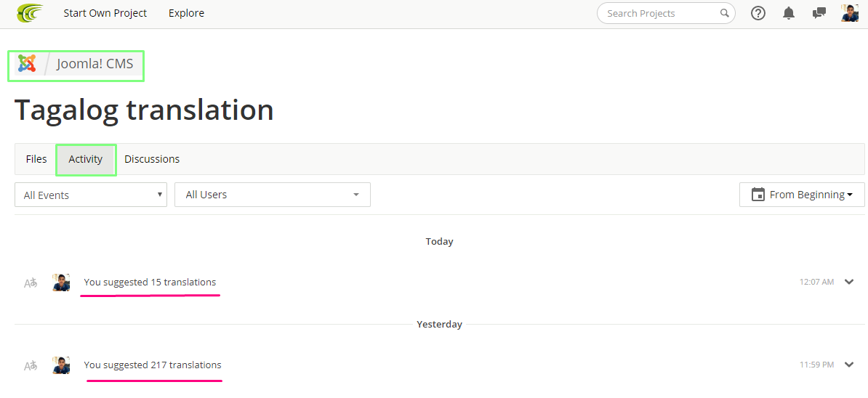Open the All Users dropdown
868x398 pixels.
click(x=273, y=195)
